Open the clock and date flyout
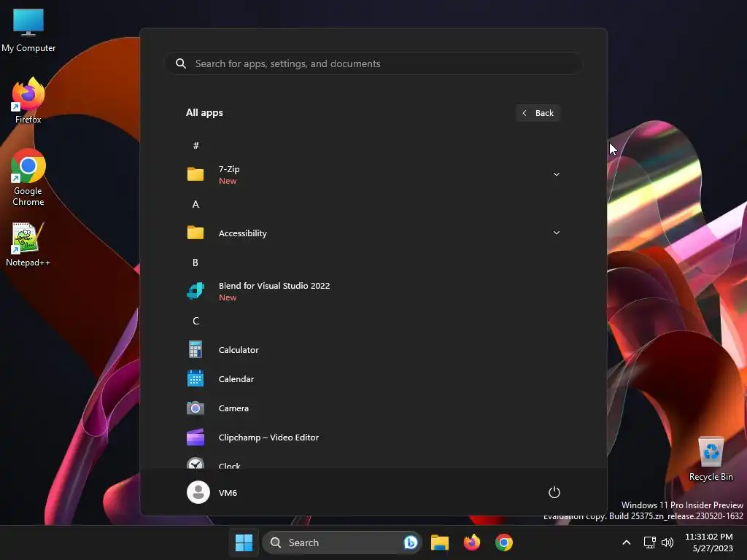Viewport: 747px width, 560px height. pos(709,542)
